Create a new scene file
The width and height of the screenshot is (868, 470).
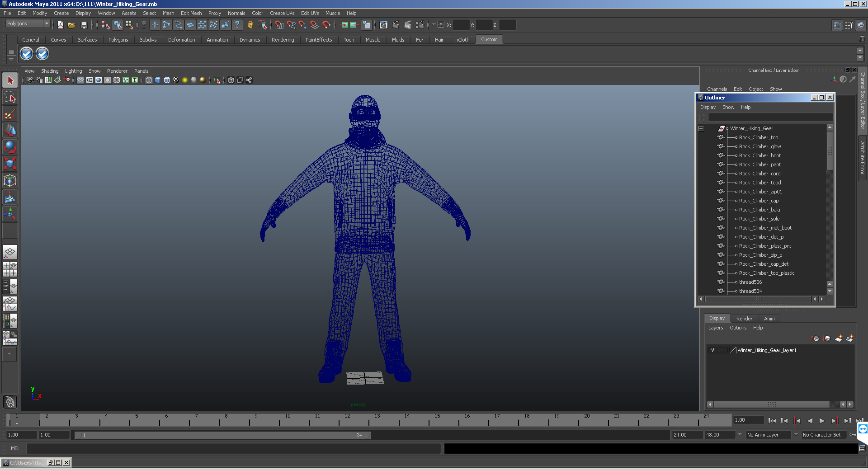pos(60,25)
